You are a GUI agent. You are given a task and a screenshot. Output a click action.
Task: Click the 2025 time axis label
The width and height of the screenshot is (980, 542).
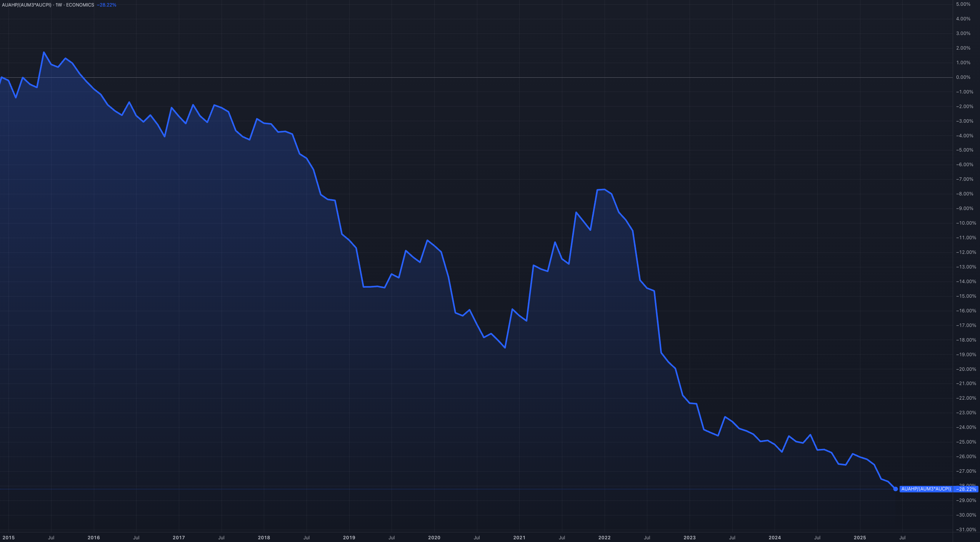pyautogui.click(x=860, y=538)
